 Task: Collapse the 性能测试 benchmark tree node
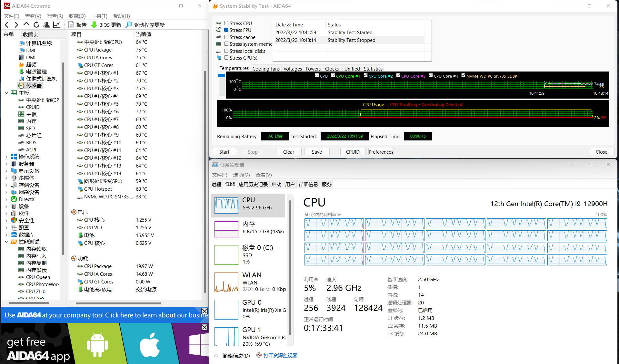coord(6,242)
